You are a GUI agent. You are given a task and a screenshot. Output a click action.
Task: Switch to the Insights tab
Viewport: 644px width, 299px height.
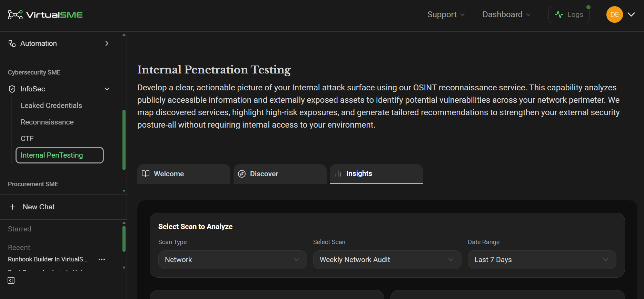click(376, 174)
